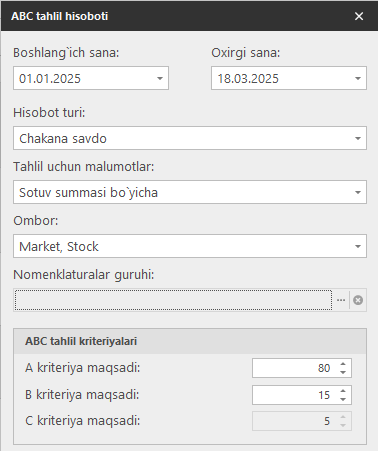The height and width of the screenshot is (451, 378).
Task: Clear the Nomenklaturalar guruhi field with X icon
Action: click(358, 300)
